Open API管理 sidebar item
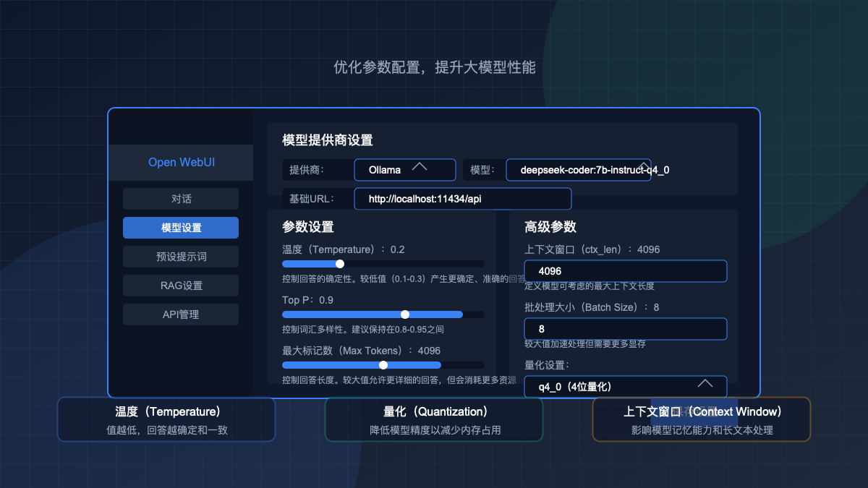This screenshot has height=488, width=868. (181, 314)
